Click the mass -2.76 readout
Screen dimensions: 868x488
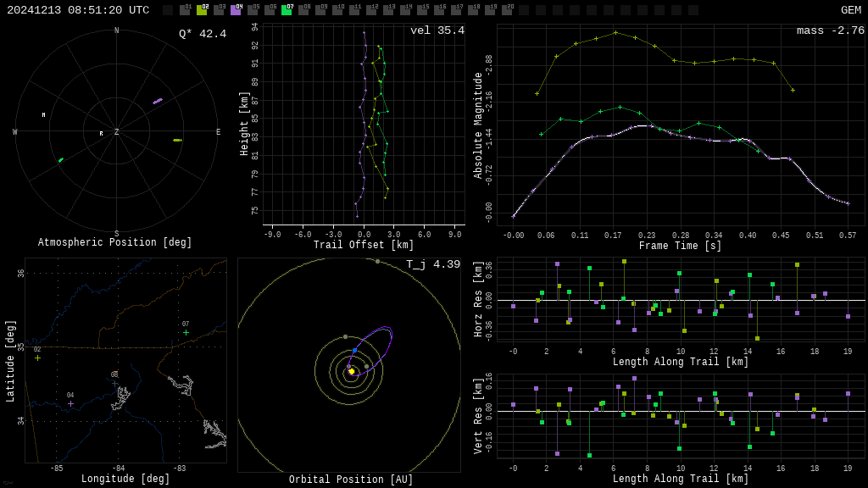pos(830,30)
